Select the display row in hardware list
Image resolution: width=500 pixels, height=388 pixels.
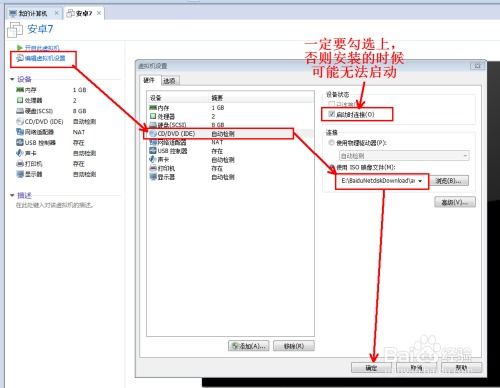tap(230, 177)
